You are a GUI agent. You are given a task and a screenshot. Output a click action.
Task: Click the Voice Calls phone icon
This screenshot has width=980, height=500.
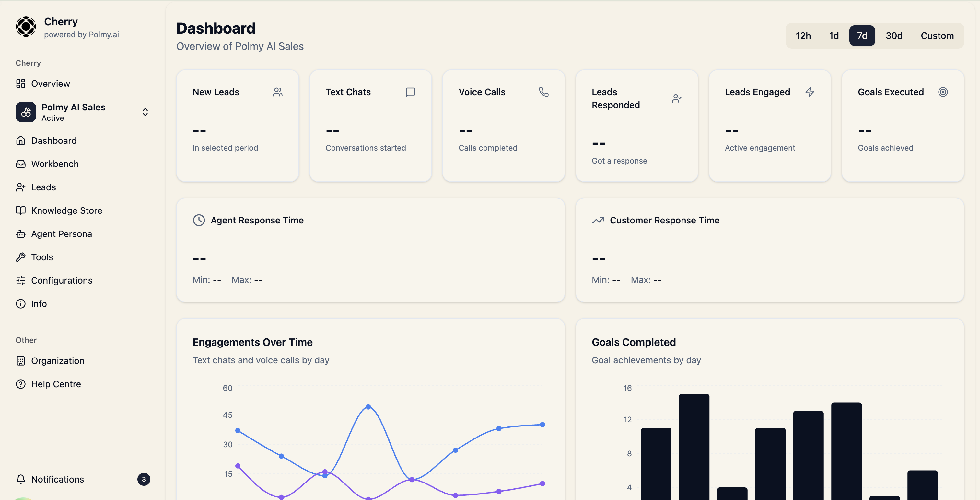[x=543, y=92]
